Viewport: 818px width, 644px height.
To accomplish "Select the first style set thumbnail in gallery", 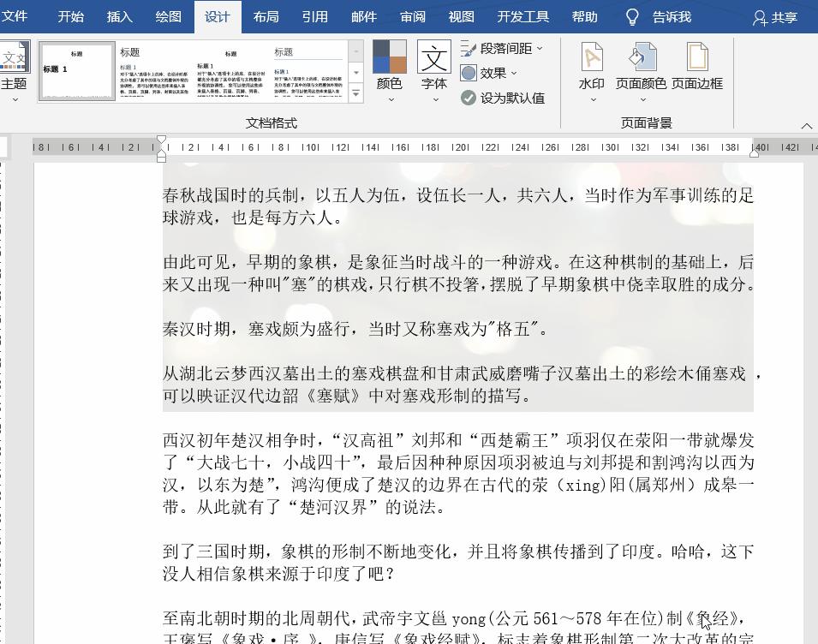I will pyautogui.click(x=77, y=71).
